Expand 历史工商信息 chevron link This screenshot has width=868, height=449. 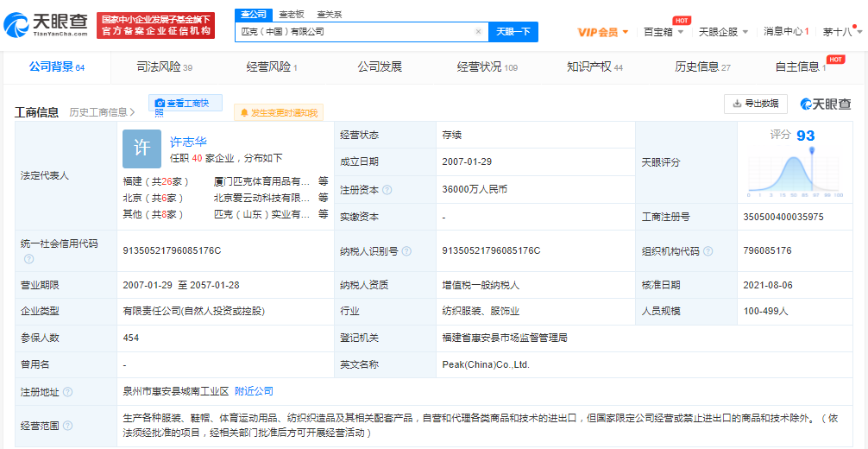(102, 112)
